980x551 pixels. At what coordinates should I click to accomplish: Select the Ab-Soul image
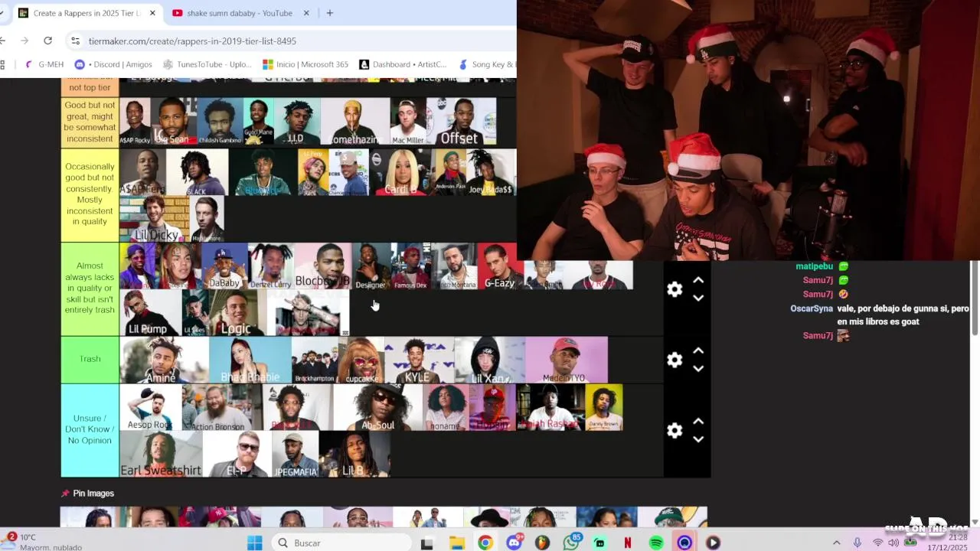click(x=377, y=407)
